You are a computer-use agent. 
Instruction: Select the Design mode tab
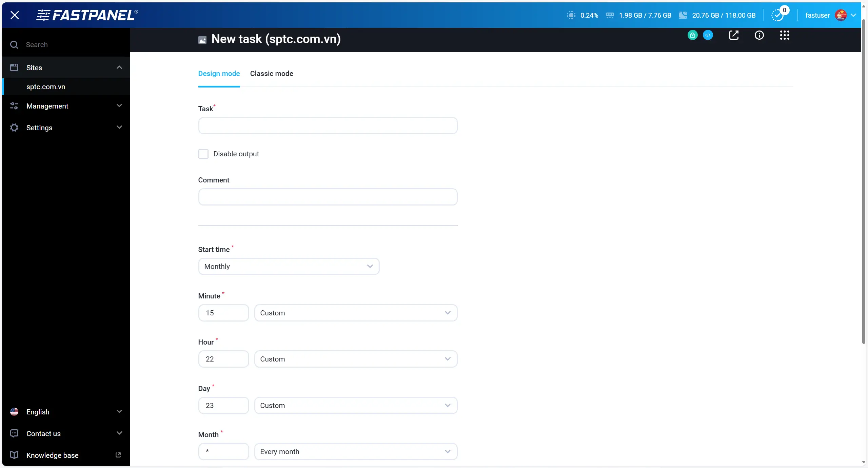click(x=219, y=74)
